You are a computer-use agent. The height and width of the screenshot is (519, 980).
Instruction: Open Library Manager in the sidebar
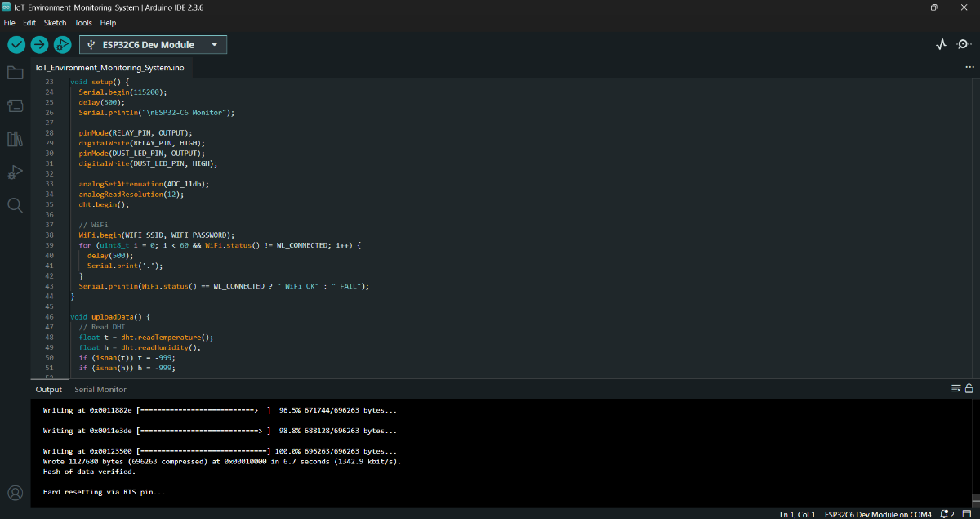tap(15, 139)
